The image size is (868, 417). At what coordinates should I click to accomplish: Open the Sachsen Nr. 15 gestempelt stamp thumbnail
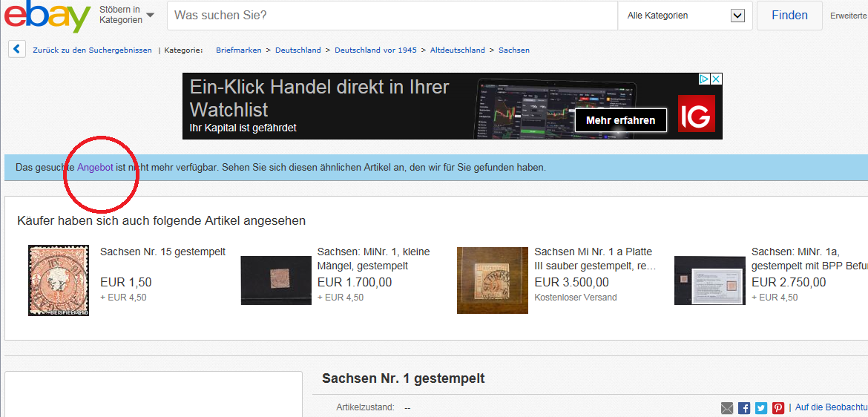[x=59, y=280]
